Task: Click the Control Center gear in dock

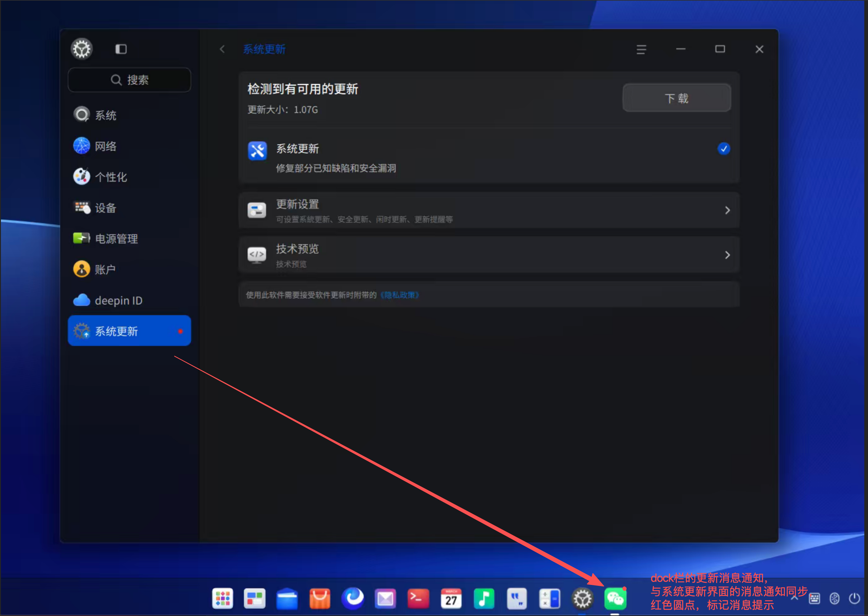Action: (582, 598)
